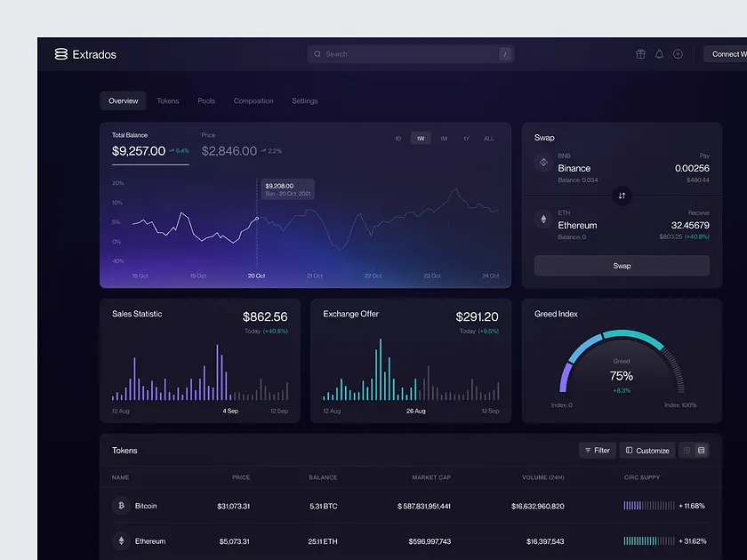The image size is (747, 560).
Task: Open notifications via the bell icon
Action: (659, 54)
